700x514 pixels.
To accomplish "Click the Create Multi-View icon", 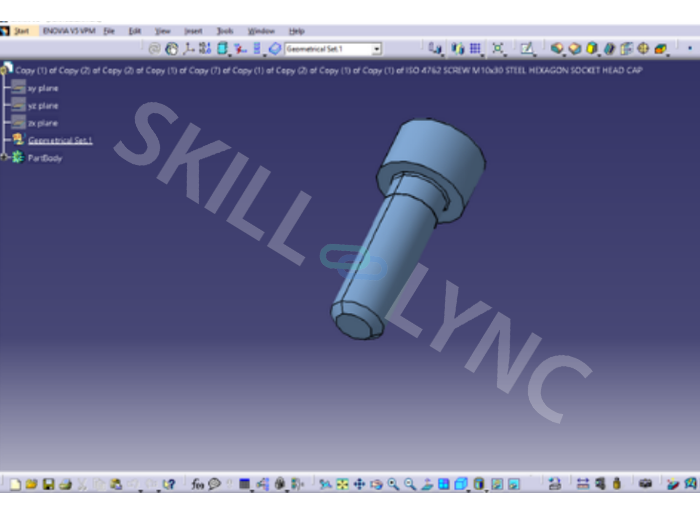I will tap(444, 484).
